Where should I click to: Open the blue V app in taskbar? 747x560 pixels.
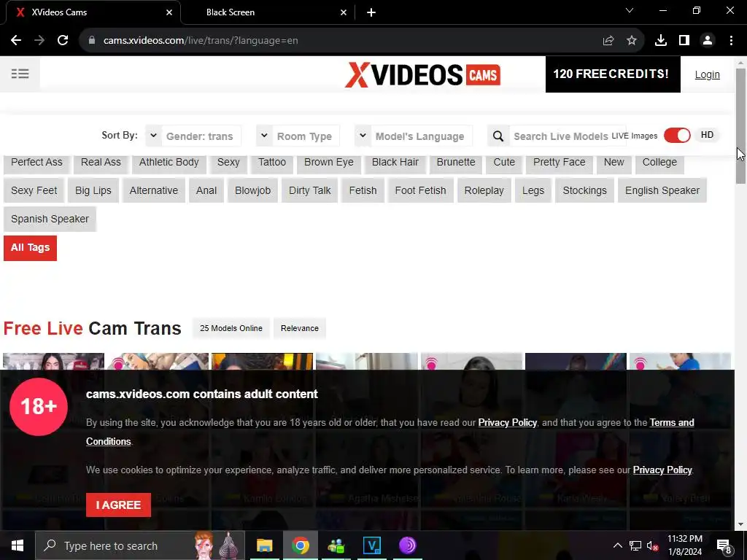(x=371, y=545)
